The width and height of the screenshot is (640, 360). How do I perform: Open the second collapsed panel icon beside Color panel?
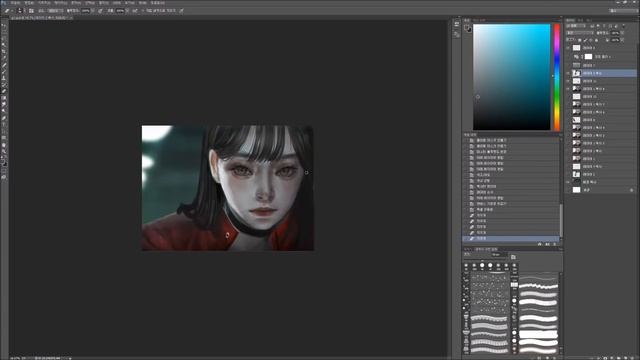(457, 35)
